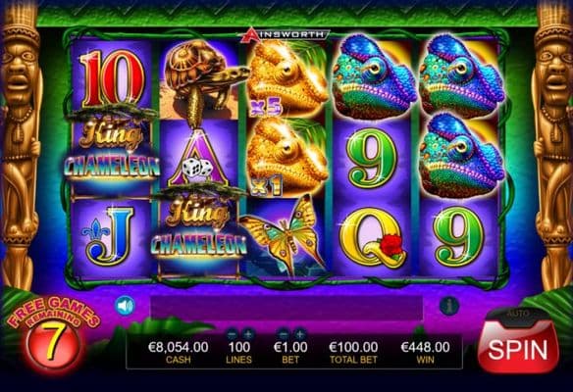Click the yellow Q with rose symbol

click(x=373, y=237)
